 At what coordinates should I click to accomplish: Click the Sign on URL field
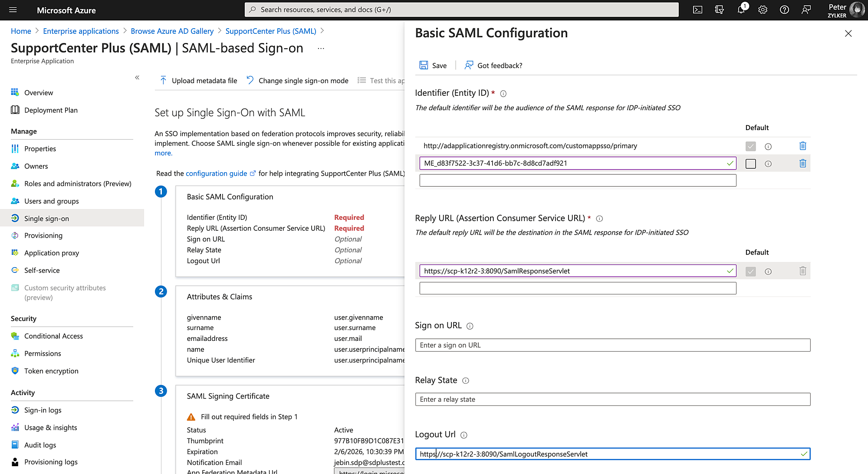point(612,345)
